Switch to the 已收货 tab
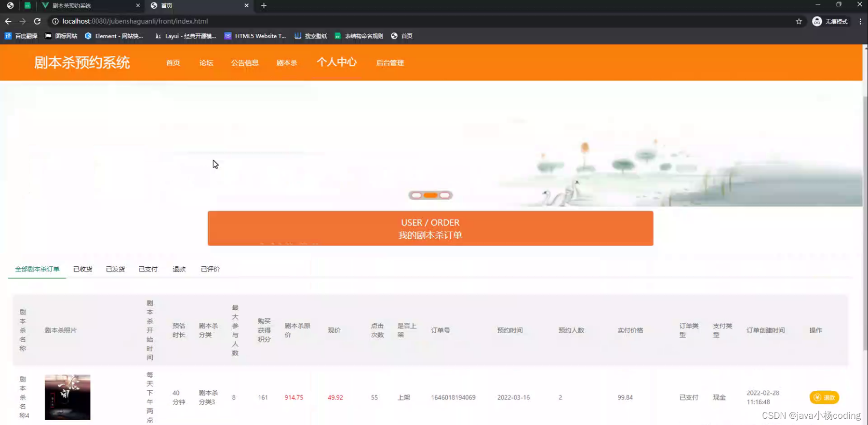 [82, 269]
